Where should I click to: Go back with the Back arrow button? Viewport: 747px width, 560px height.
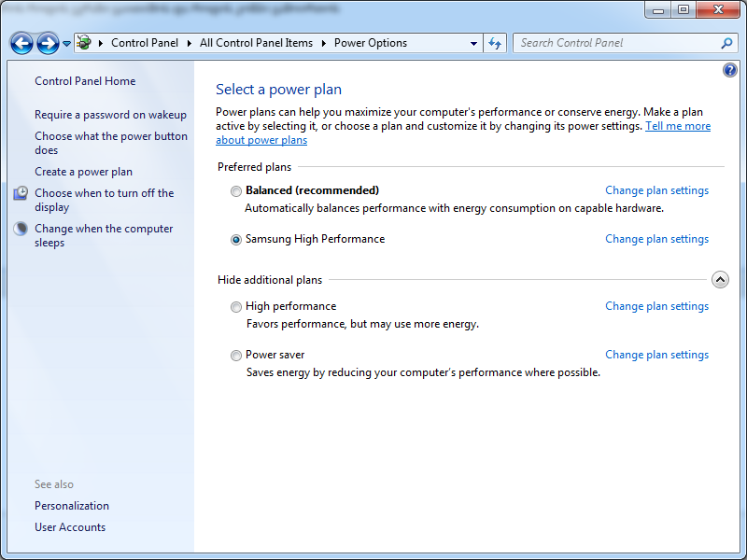[x=21, y=43]
